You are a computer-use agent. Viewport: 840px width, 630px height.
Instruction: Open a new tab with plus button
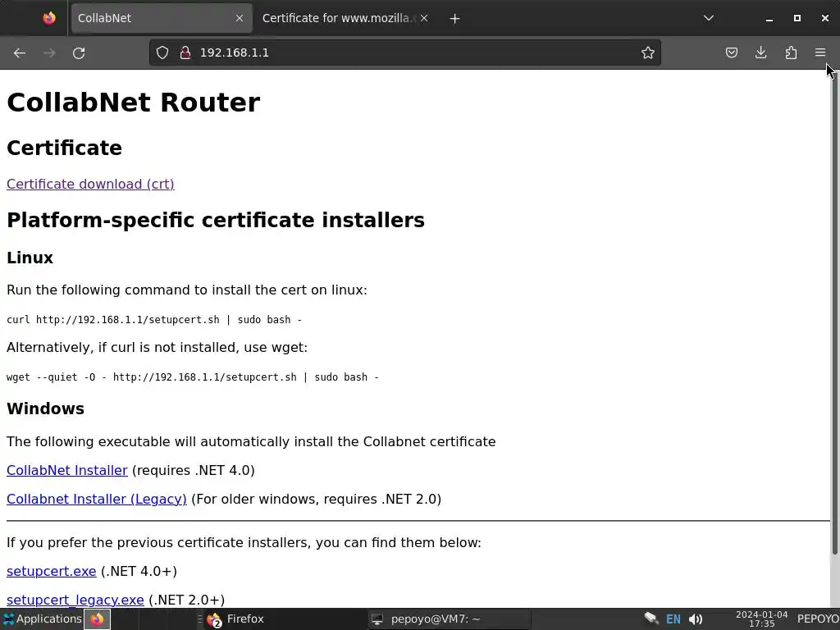(x=454, y=19)
